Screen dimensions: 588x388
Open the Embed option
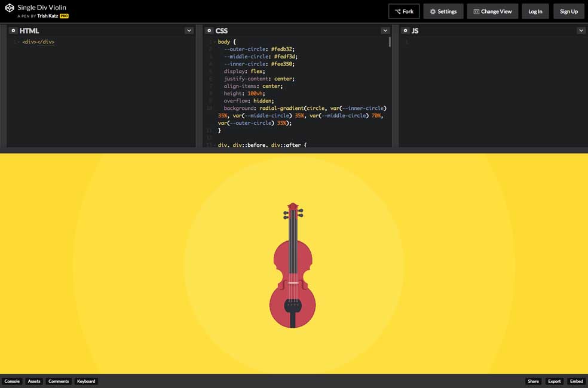(x=576, y=381)
